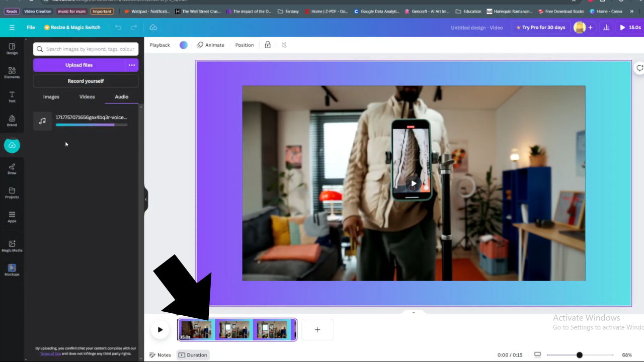Click the grid view icon near zoom

(537, 355)
